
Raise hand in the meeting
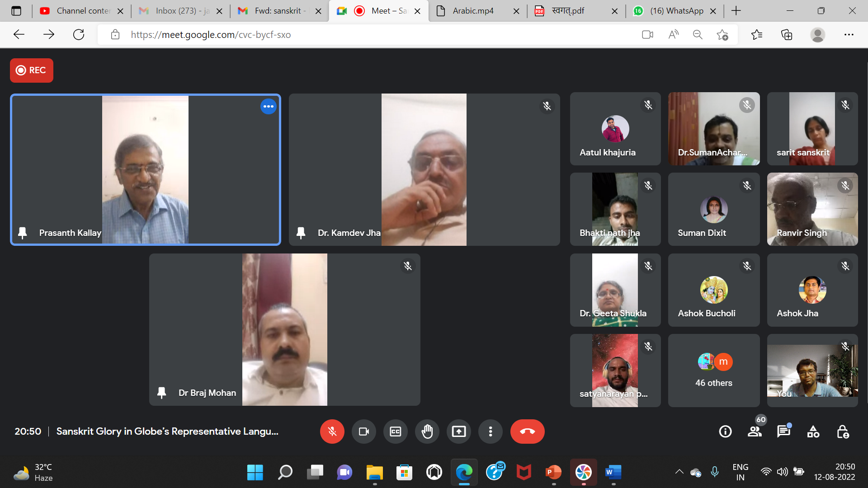[427, 432]
